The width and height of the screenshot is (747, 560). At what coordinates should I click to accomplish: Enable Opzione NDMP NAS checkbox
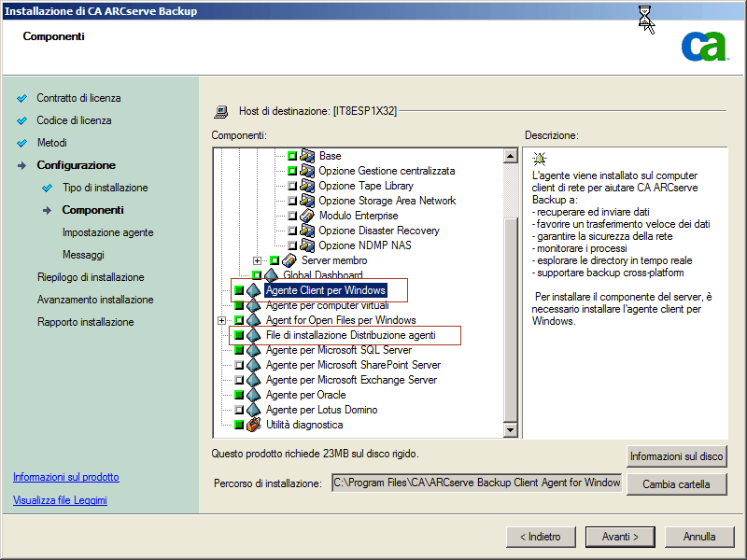[x=292, y=245]
